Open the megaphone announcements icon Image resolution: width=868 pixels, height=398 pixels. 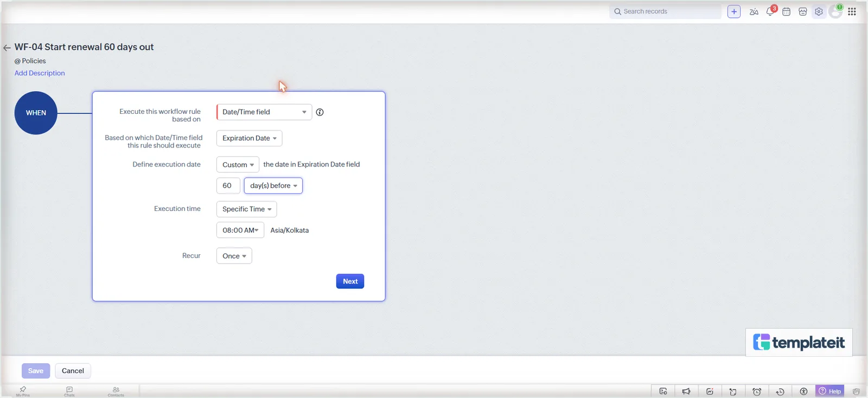click(686, 391)
